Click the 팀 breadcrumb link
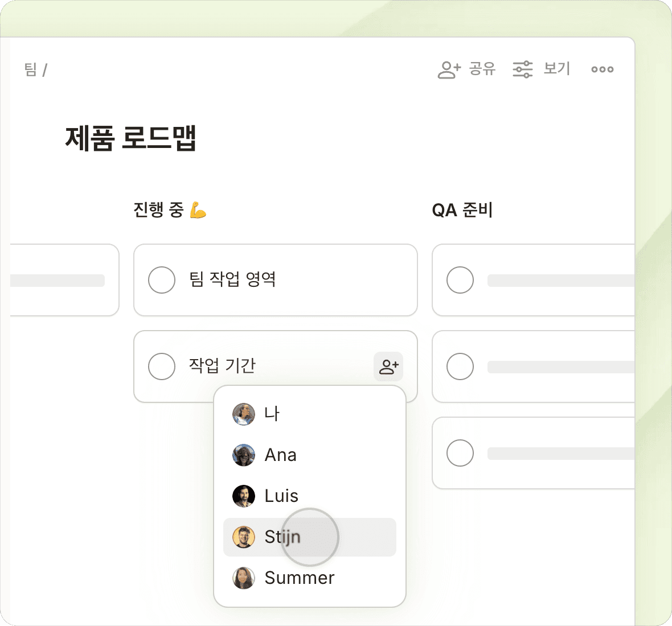Viewport: 672px width, 626px height. [x=30, y=69]
